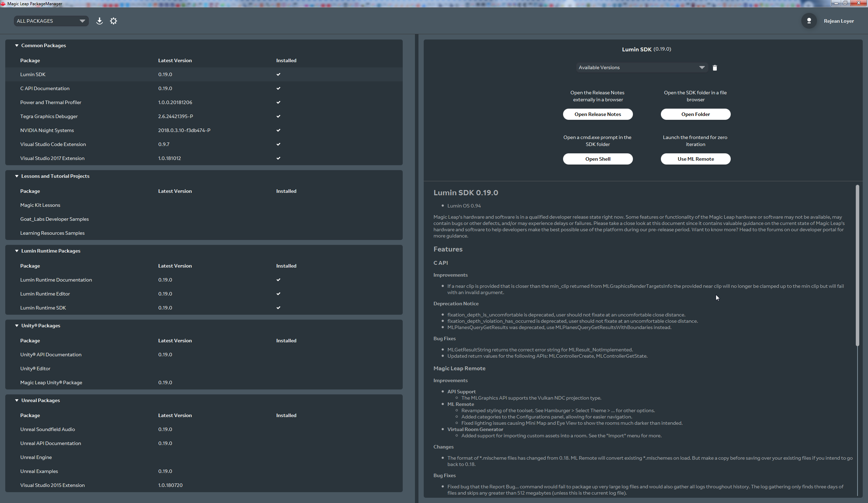Click the Lumin SDK installed checkmark
Viewport: 868px width, 503px height.
(278, 74)
